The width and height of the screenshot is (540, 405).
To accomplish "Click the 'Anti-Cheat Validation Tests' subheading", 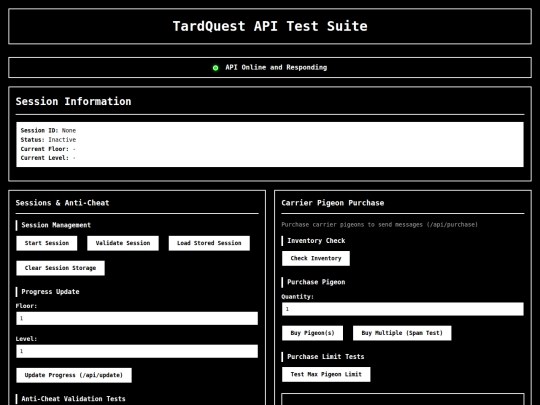I will (x=73, y=399).
